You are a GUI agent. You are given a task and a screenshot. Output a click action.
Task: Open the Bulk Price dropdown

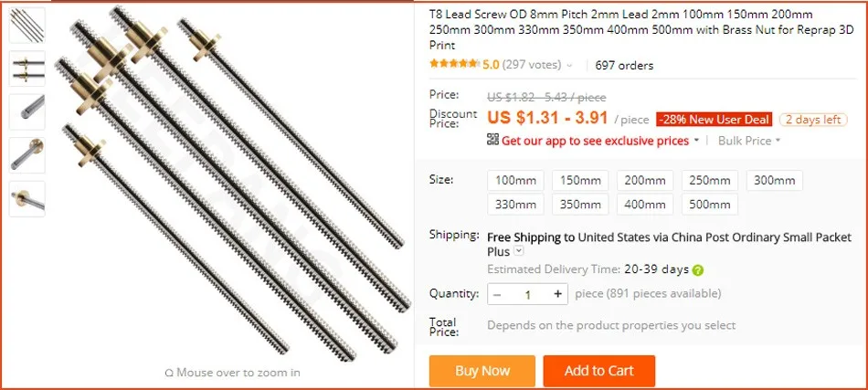coord(749,141)
